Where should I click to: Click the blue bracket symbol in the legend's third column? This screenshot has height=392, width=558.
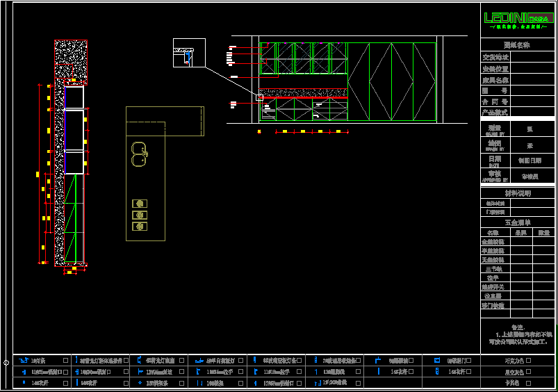tap(140, 361)
